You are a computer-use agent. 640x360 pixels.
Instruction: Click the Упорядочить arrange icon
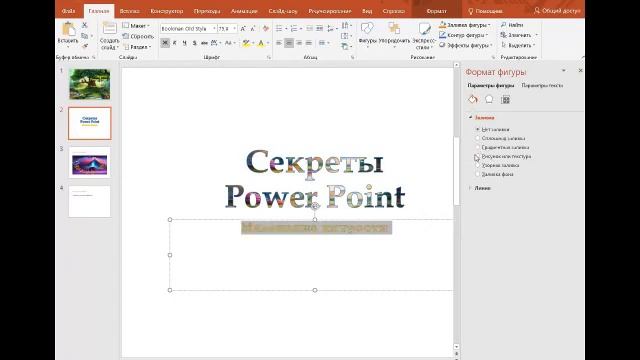coord(394,29)
